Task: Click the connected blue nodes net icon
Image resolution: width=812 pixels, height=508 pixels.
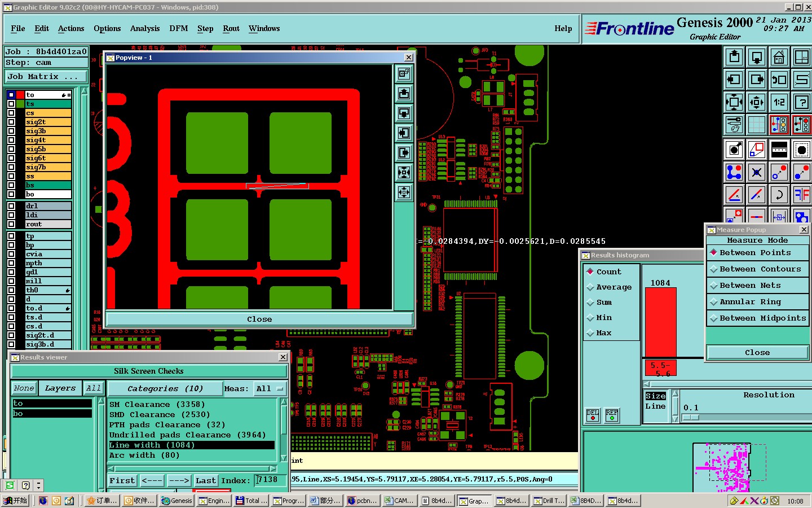Action: (734, 172)
